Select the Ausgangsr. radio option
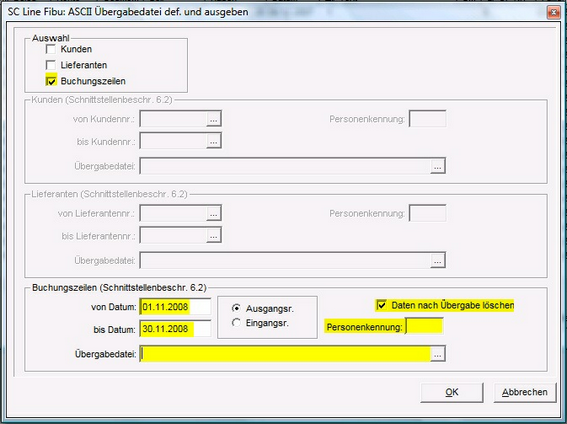The width and height of the screenshot is (567, 424). pos(236,308)
